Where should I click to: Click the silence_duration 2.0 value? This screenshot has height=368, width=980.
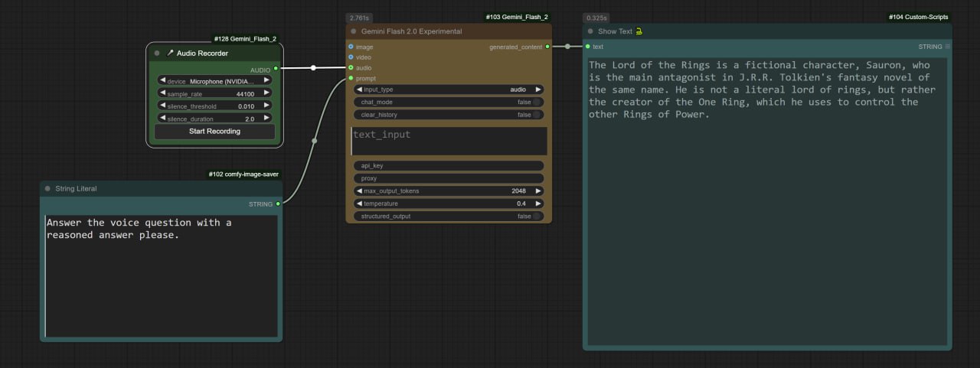(250, 119)
